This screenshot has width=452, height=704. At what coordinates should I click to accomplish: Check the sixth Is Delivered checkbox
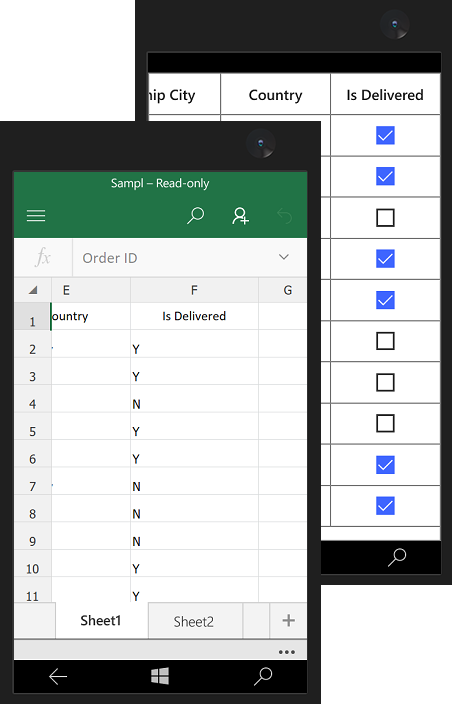(x=385, y=341)
